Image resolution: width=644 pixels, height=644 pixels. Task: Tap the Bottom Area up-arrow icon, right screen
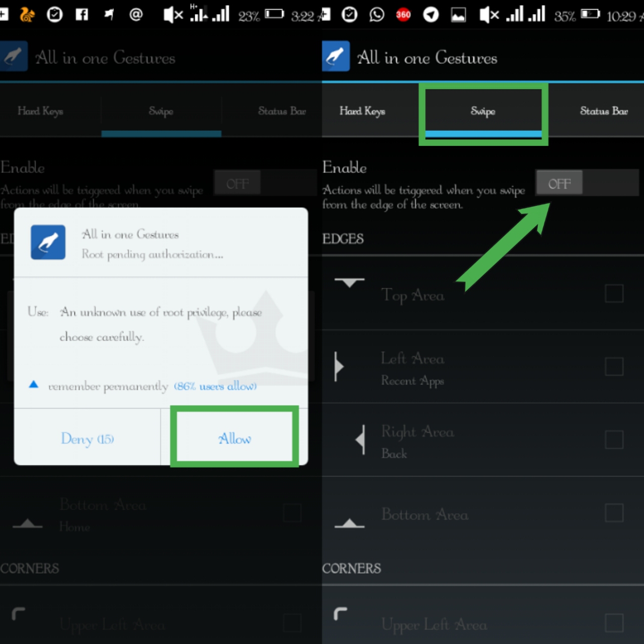tap(350, 523)
